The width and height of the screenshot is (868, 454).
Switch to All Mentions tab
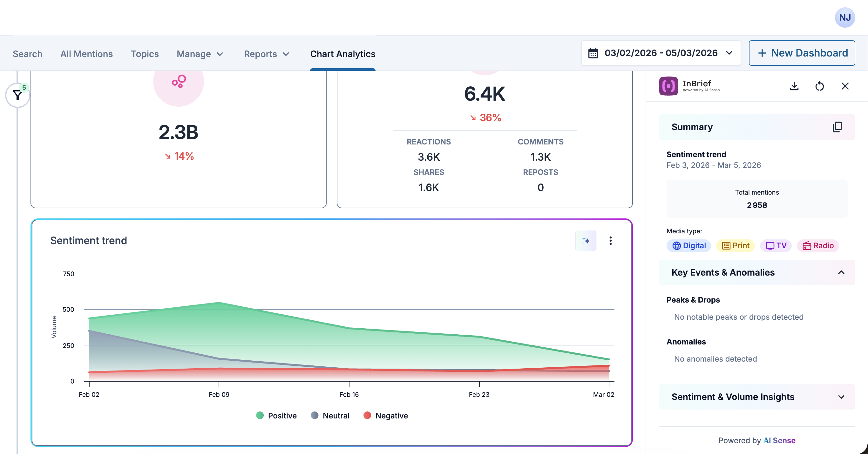tap(86, 54)
